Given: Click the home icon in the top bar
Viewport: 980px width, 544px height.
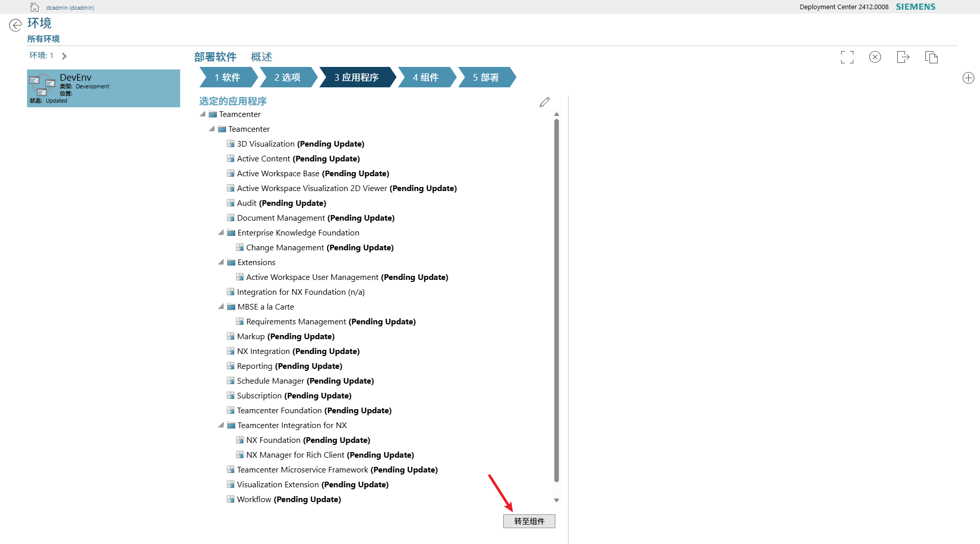Looking at the screenshot, I should [x=34, y=7].
